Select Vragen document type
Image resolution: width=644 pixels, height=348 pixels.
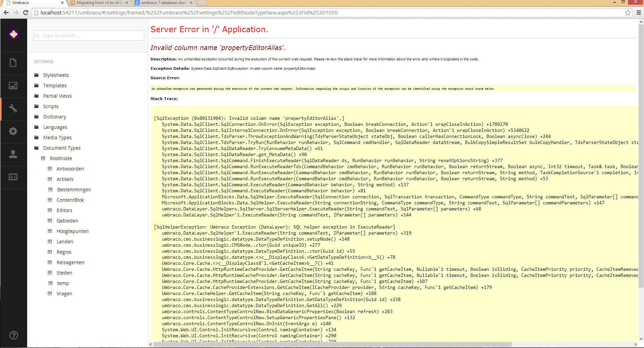tap(64, 294)
